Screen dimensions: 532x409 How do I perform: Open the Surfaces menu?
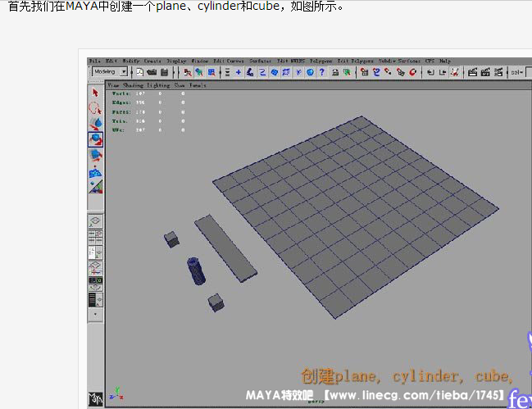click(x=260, y=61)
